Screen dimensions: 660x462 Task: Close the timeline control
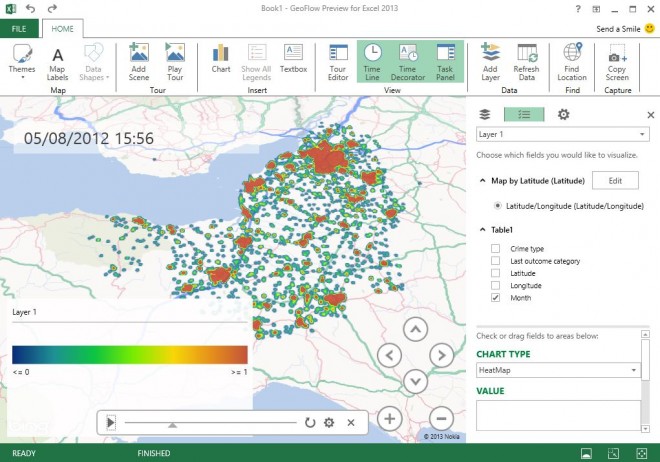[x=351, y=422]
